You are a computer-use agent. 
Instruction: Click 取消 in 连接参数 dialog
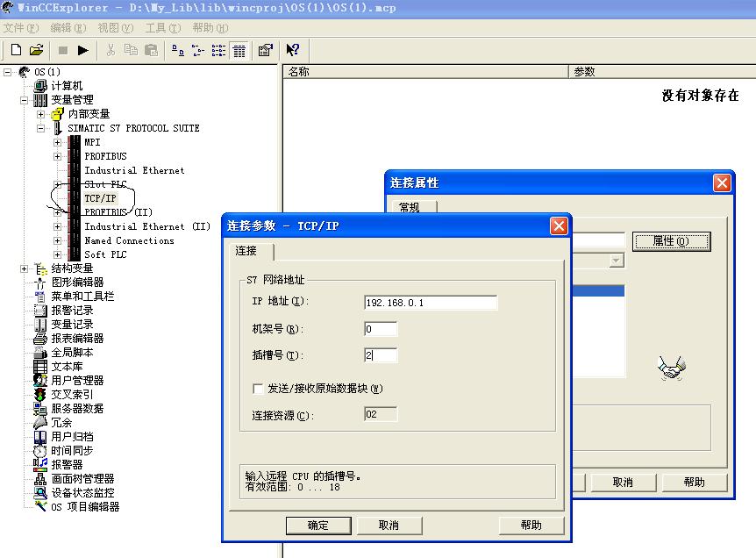pyautogui.click(x=389, y=526)
